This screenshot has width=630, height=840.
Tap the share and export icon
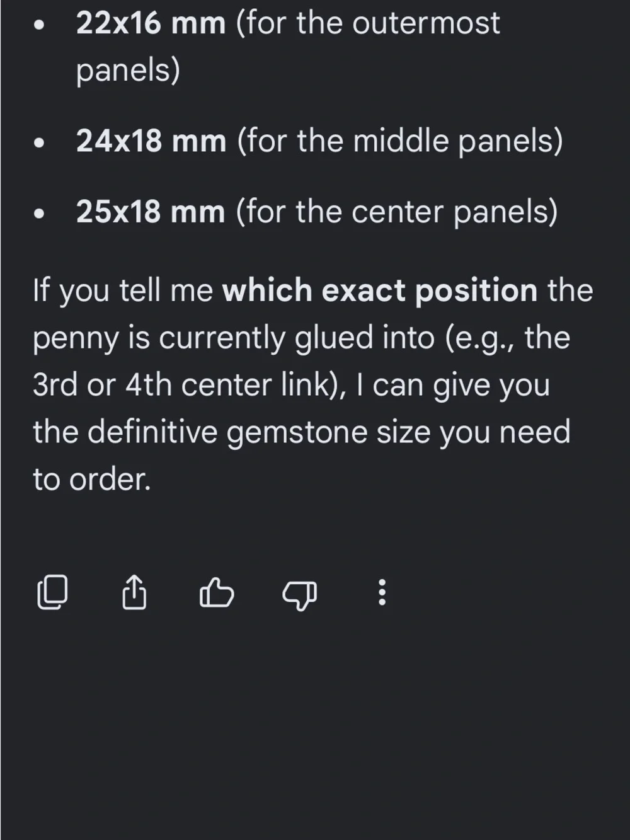[134, 592]
